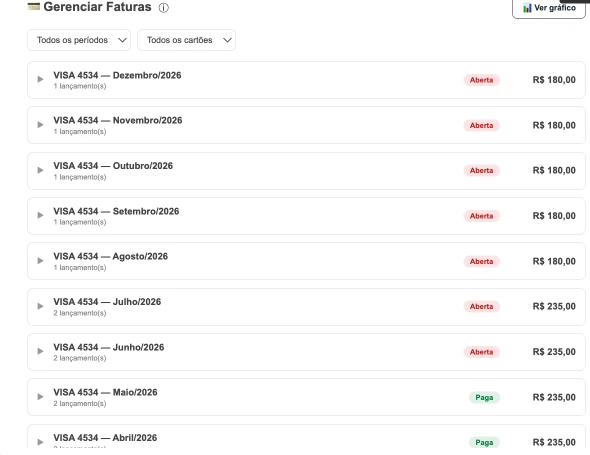
Task: Select the VISA 4534 — Setembro/2026 title
Action: [116, 211]
